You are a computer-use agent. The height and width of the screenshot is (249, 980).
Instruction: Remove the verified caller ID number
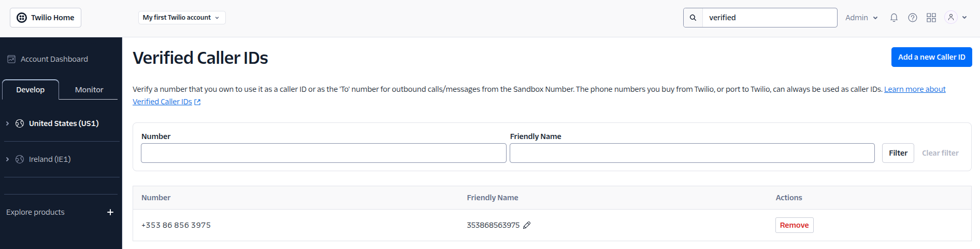[794, 225]
